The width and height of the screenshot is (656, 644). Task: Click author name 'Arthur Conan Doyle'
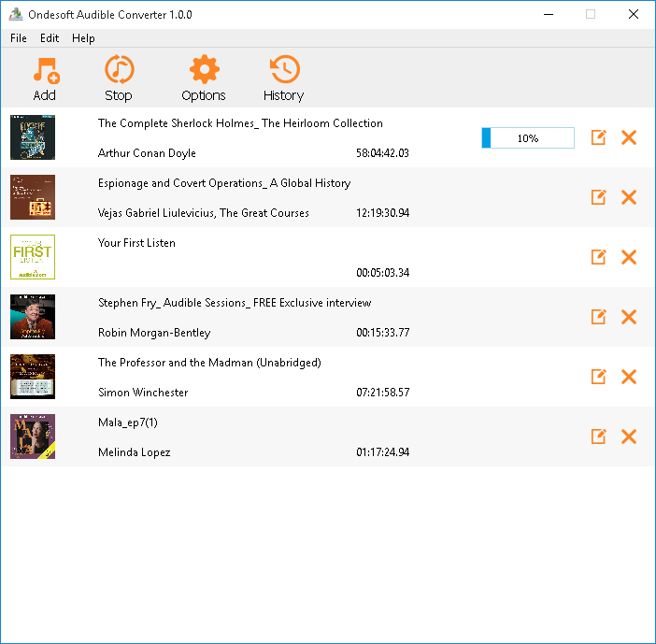pos(147,153)
